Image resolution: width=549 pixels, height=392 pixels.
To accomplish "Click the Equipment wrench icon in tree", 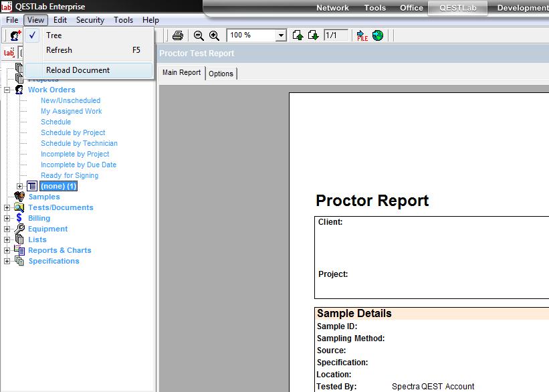I will 19,229.
